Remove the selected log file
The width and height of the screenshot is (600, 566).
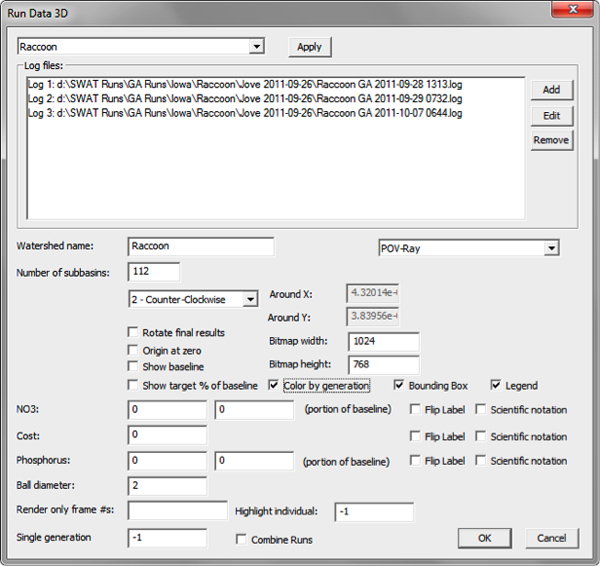tap(551, 140)
